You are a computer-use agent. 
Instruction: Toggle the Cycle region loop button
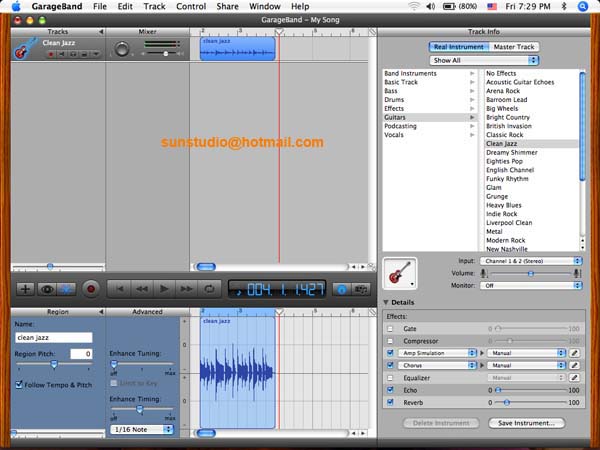click(209, 289)
